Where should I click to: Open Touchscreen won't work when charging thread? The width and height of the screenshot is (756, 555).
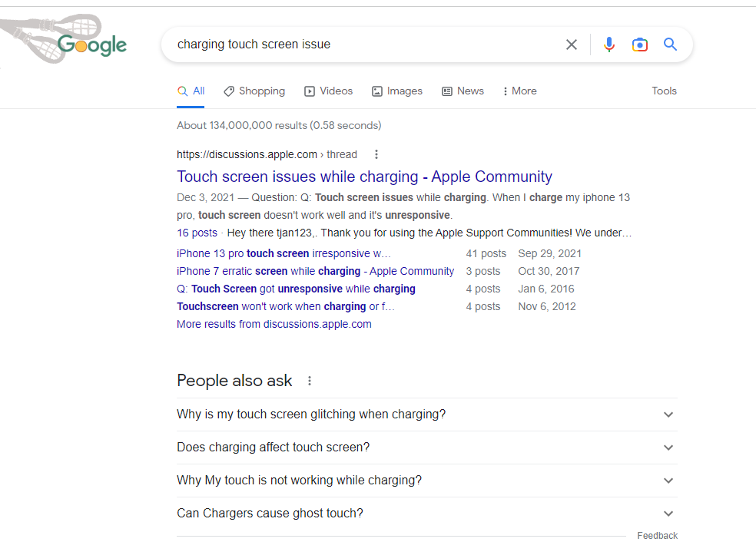[286, 306]
